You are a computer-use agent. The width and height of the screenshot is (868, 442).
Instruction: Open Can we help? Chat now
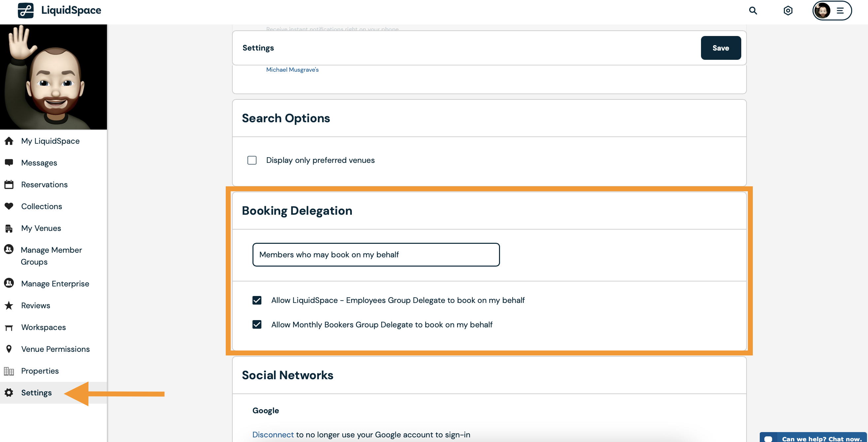pyautogui.click(x=813, y=437)
